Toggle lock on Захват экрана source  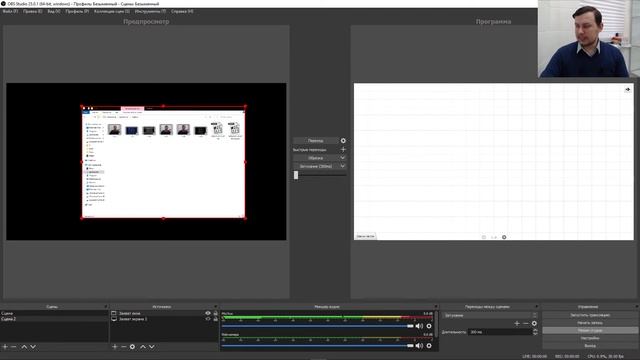[x=216, y=319]
